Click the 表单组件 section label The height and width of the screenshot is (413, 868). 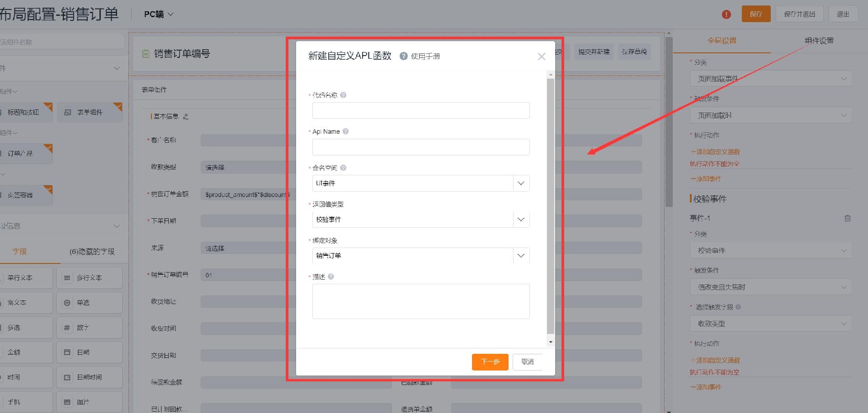point(154,90)
